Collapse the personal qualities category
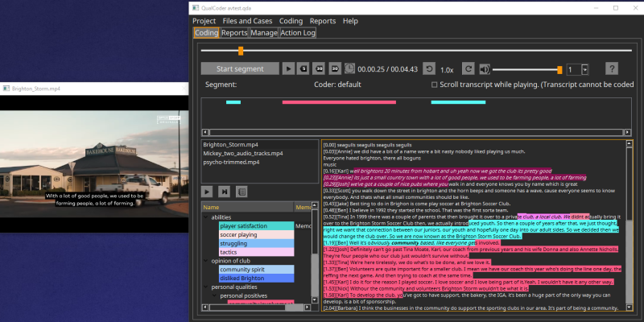 point(206,287)
